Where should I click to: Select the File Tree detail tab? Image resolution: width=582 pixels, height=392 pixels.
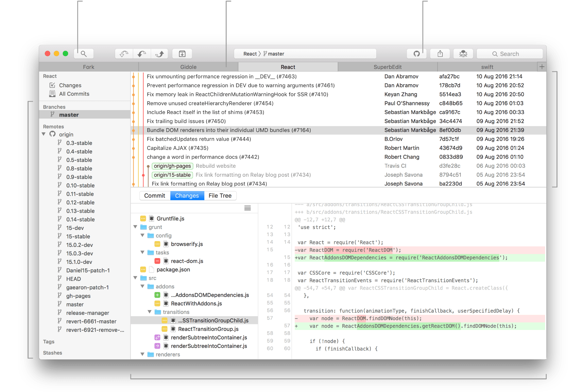pos(220,196)
